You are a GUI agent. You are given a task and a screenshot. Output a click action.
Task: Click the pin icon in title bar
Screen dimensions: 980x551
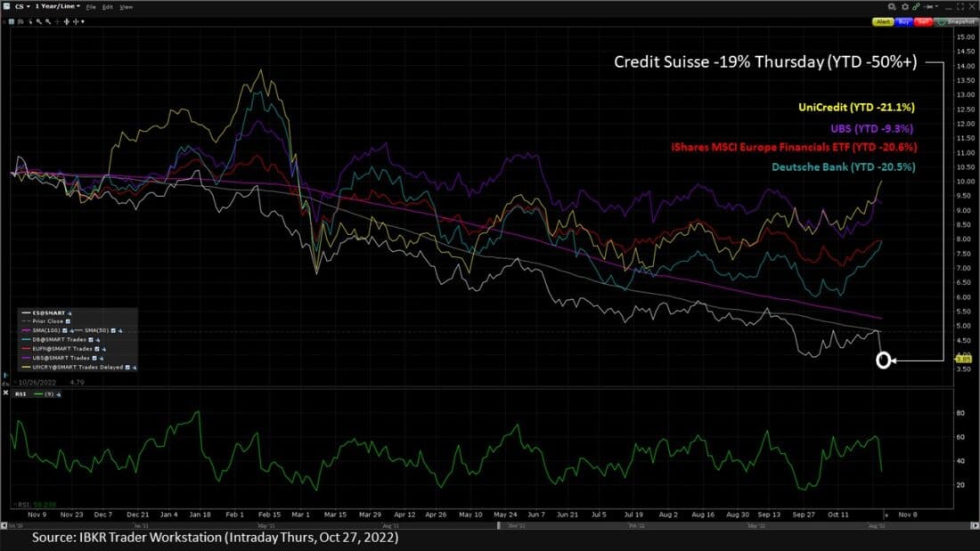tap(929, 7)
